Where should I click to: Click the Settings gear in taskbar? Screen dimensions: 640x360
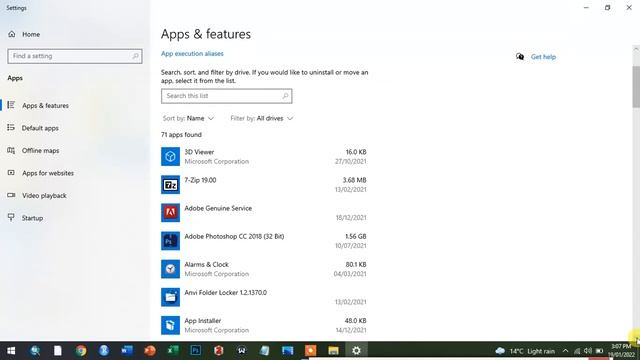(x=356, y=351)
